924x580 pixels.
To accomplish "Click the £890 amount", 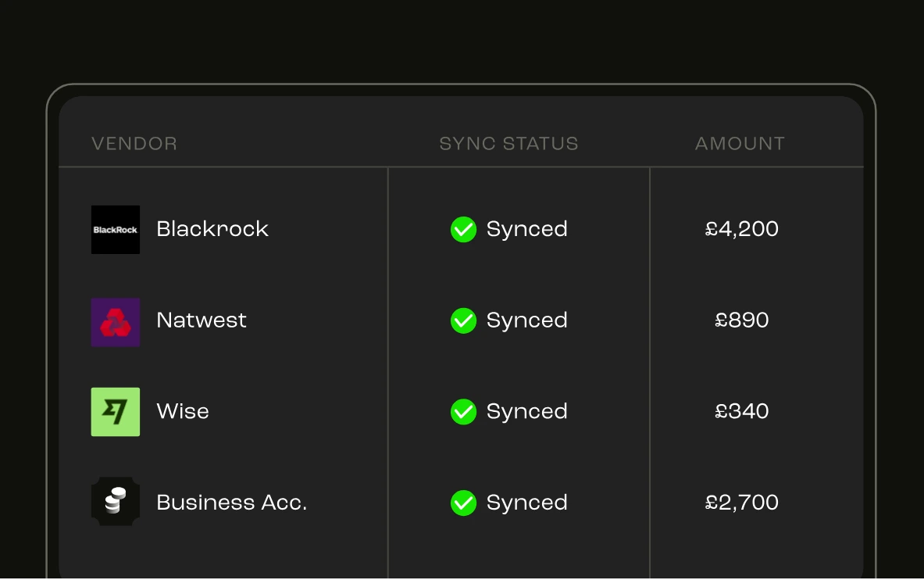I will pos(742,320).
